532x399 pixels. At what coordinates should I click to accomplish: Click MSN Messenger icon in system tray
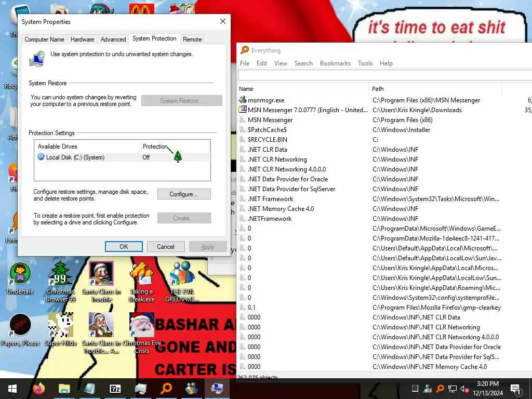428,389
